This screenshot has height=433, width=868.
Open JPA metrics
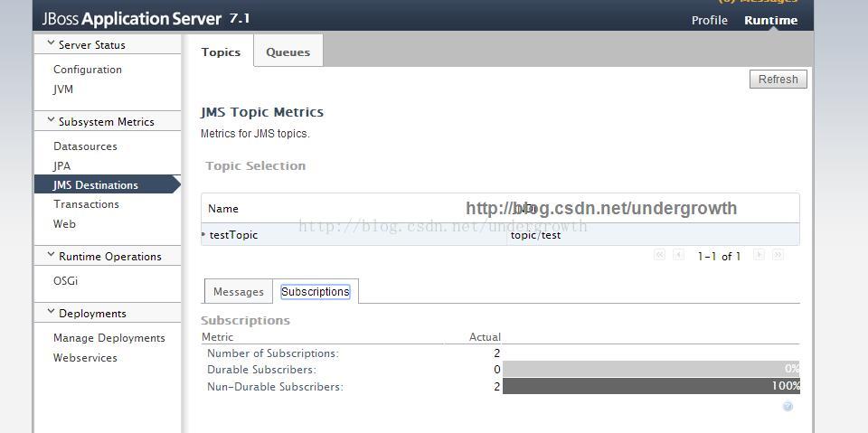click(62, 166)
